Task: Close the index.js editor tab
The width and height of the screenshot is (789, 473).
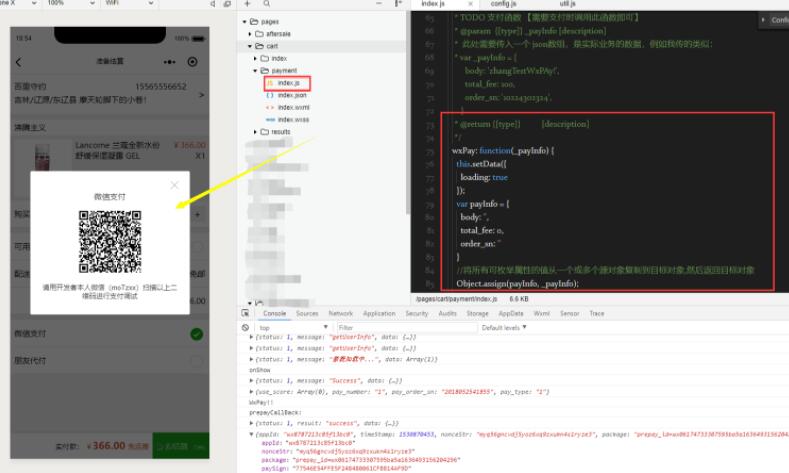Action: pyautogui.click(x=470, y=4)
